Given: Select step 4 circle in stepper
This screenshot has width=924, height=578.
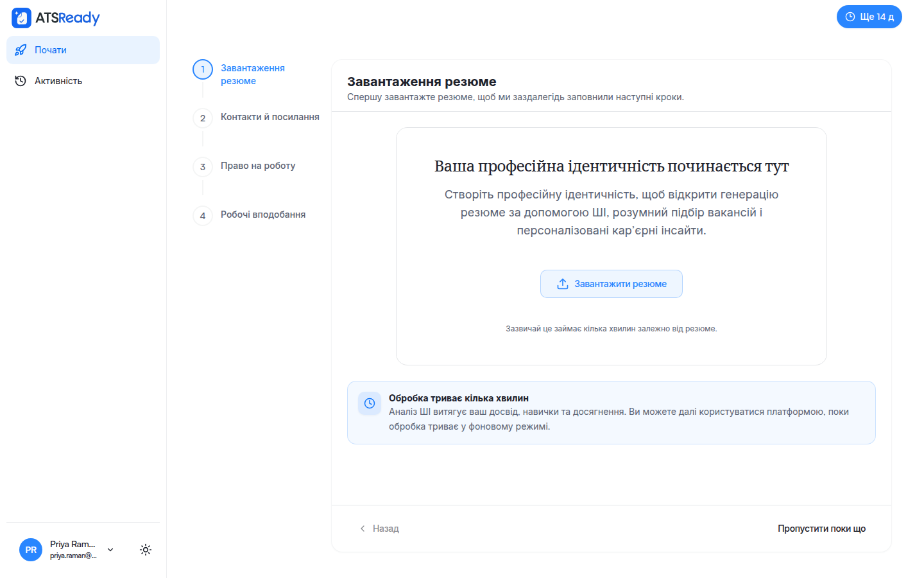Looking at the screenshot, I should 203,216.
